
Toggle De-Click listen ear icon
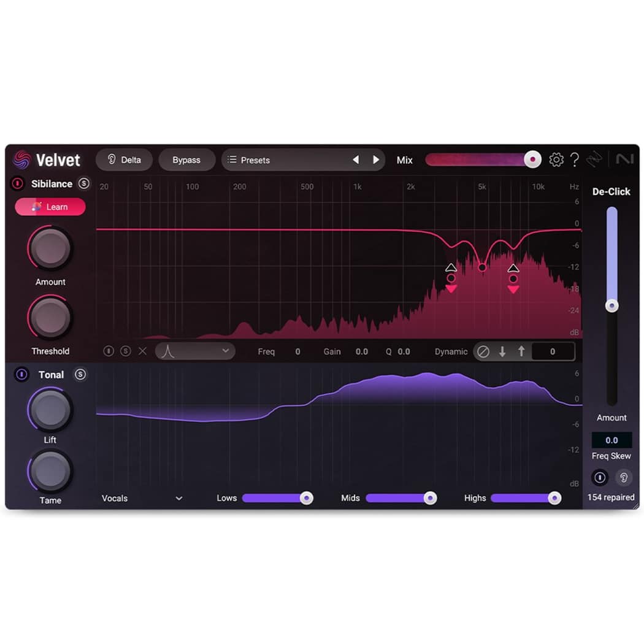click(624, 477)
